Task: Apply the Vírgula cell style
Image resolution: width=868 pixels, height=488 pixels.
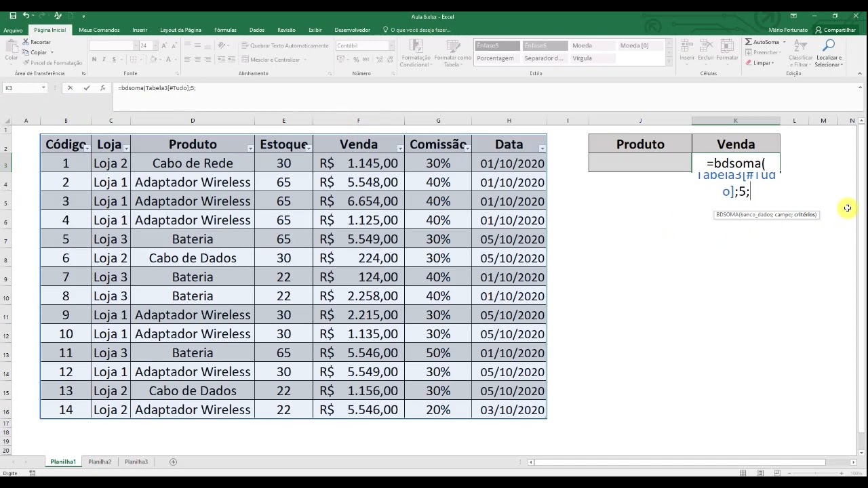Action: click(x=591, y=58)
